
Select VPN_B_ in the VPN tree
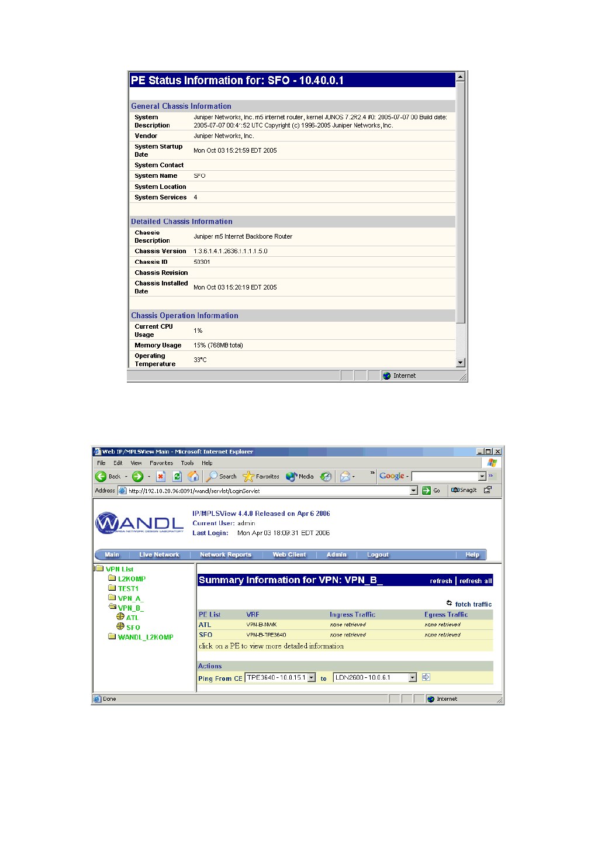click(x=130, y=608)
